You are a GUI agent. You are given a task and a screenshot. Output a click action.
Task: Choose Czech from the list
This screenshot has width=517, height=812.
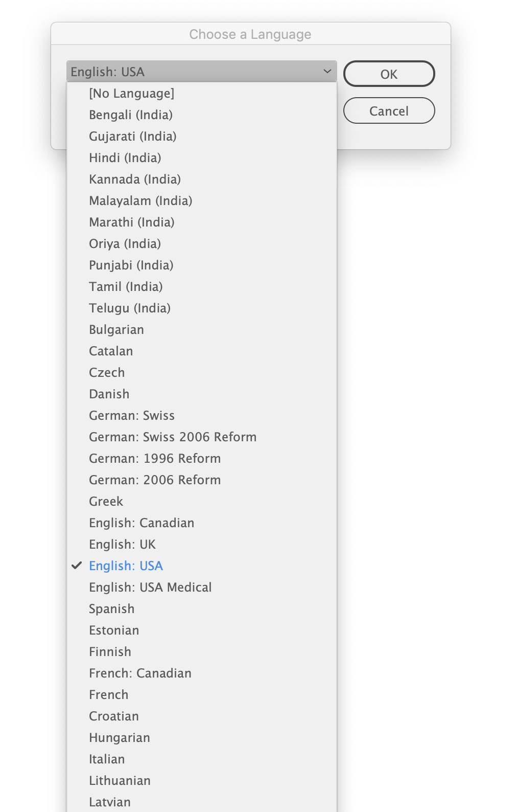coord(107,372)
